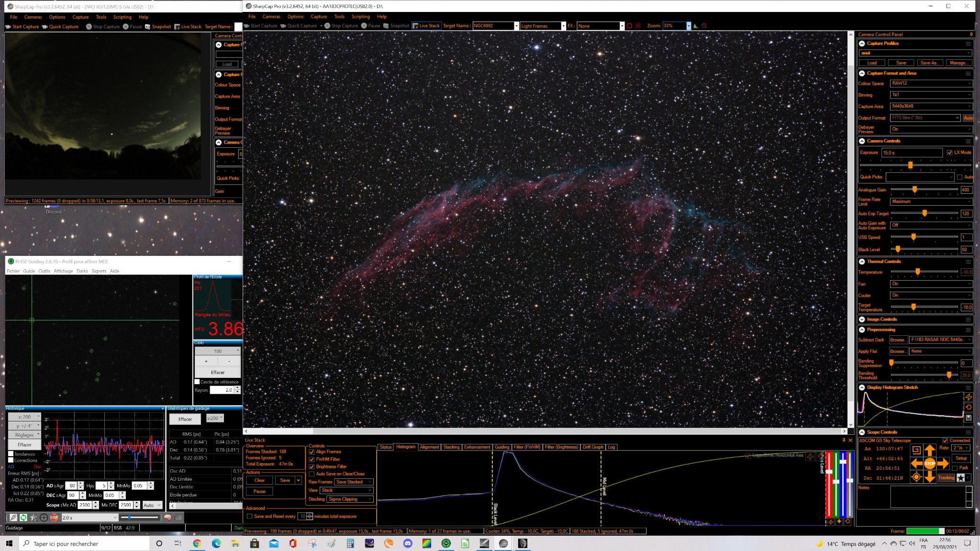Click the spiral search icon in Scope Controls
The height and width of the screenshot is (551, 980).
point(916,450)
